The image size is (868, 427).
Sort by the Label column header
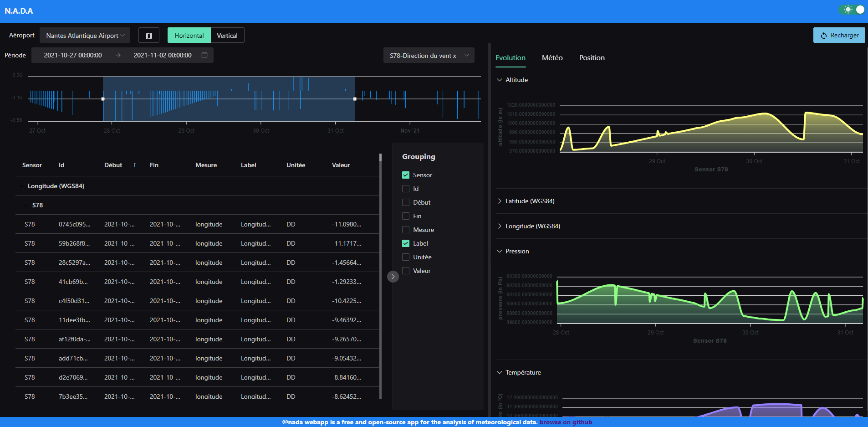pyautogui.click(x=248, y=165)
